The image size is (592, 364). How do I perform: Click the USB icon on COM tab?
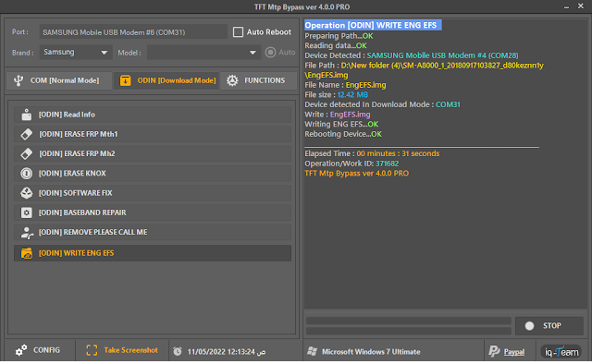tap(18, 80)
